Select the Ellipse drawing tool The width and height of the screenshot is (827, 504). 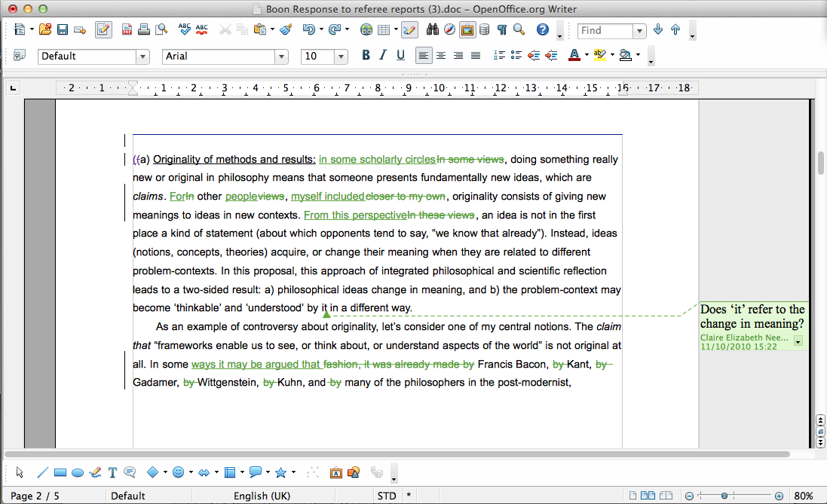[x=78, y=472]
